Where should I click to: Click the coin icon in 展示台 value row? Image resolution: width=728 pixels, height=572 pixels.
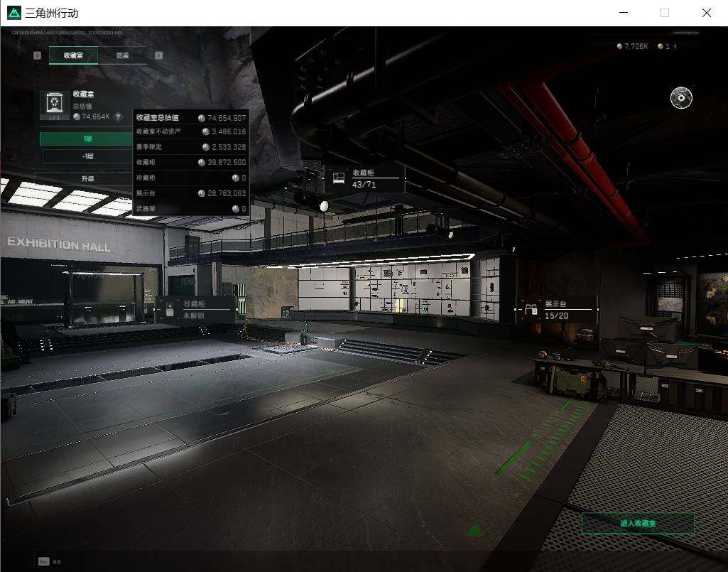point(202,193)
